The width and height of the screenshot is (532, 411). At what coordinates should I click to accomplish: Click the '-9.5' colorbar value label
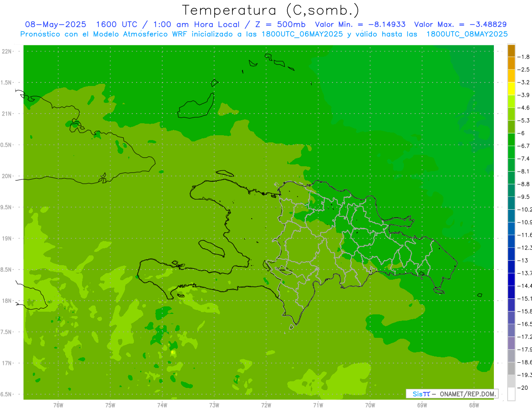(x=524, y=196)
